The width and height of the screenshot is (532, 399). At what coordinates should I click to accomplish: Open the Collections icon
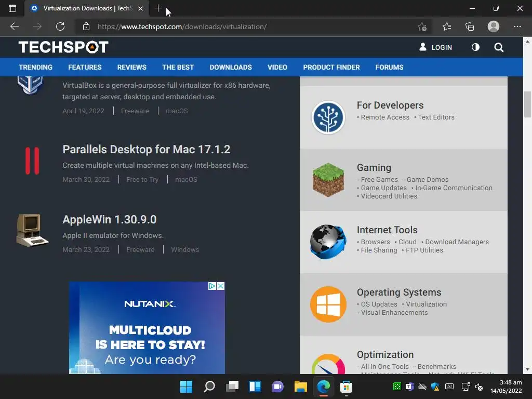coord(470,26)
